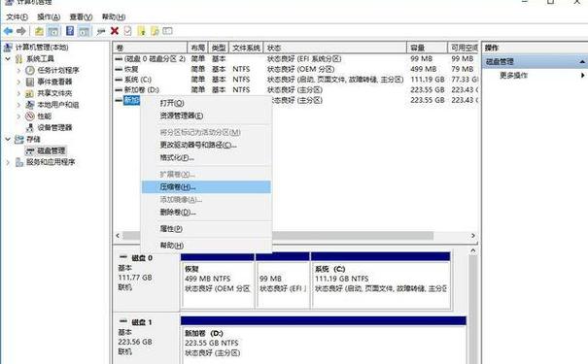Click the red X delete toolbar icon
Screen dimensions: 588x364
[x=115, y=31]
